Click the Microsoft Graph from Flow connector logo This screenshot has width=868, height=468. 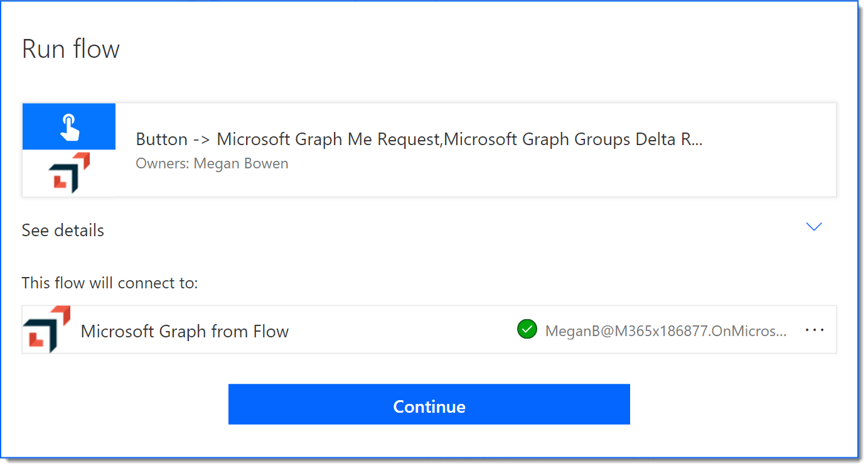pyautogui.click(x=47, y=329)
